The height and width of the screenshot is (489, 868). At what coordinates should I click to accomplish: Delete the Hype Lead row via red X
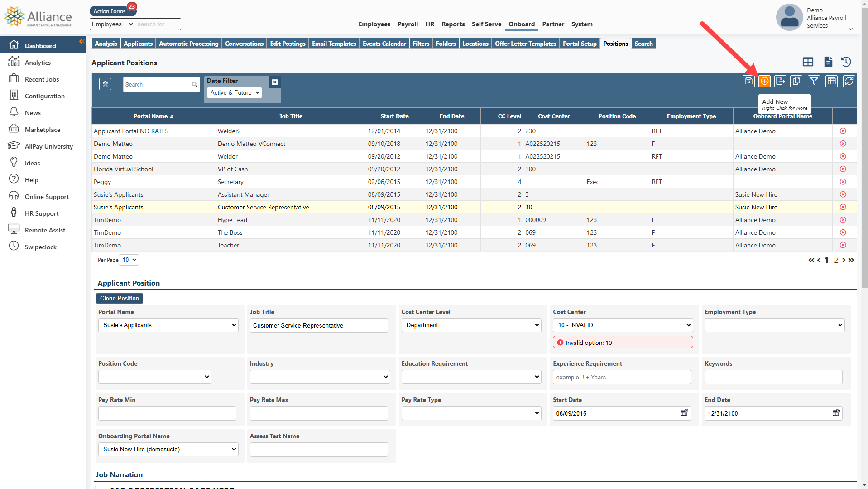coord(843,220)
